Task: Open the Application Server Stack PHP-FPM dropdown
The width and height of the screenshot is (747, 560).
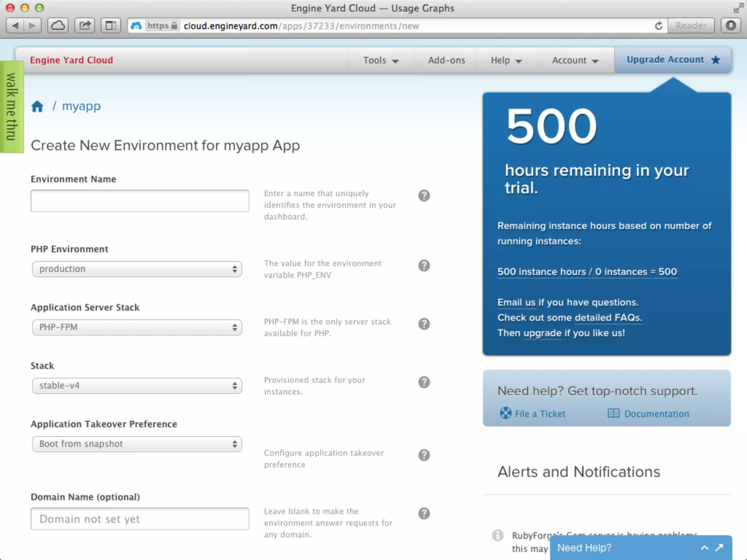Action: tap(137, 327)
